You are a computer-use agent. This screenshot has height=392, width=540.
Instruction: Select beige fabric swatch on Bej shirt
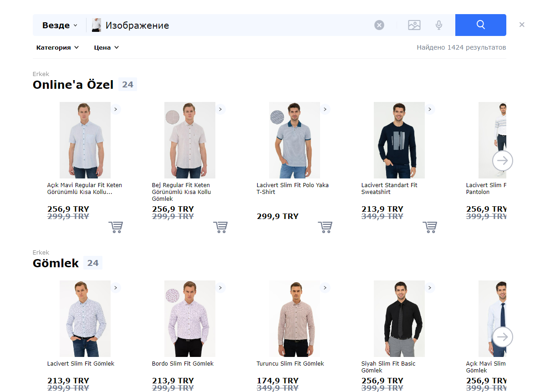(172, 117)
